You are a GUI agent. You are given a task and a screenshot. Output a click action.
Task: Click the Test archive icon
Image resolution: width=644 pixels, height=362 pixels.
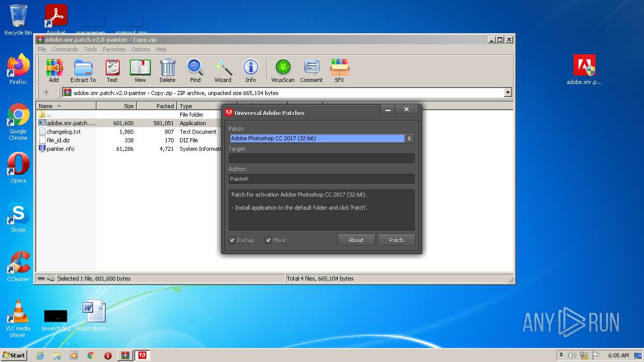[x=112, y=70]
